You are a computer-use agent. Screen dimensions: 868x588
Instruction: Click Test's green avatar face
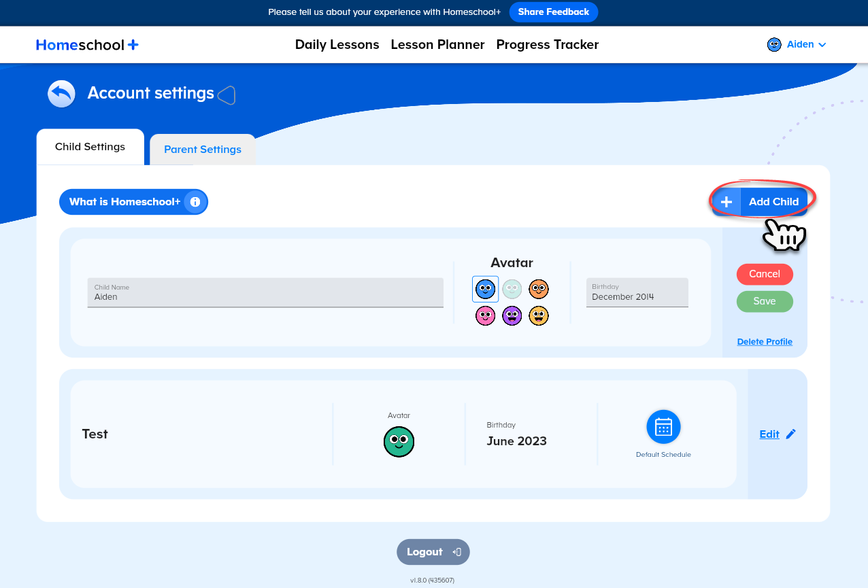click(399, 442)
